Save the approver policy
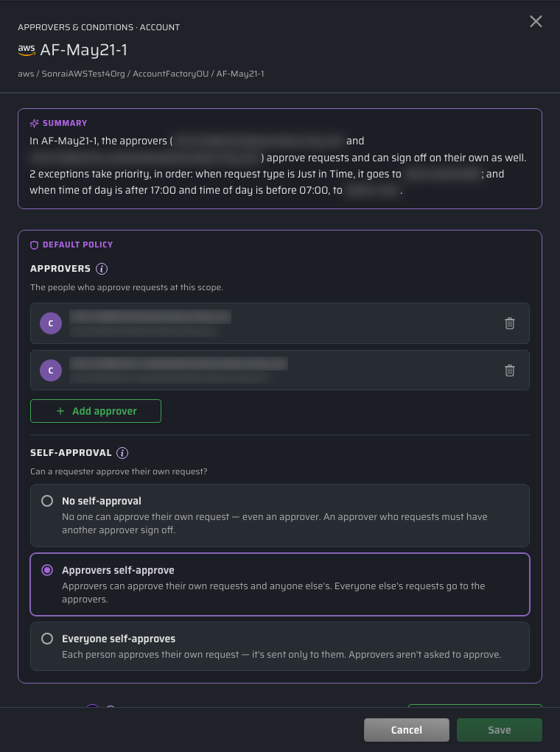This screenshot has width=560, height=752. [x=499, y=730]
